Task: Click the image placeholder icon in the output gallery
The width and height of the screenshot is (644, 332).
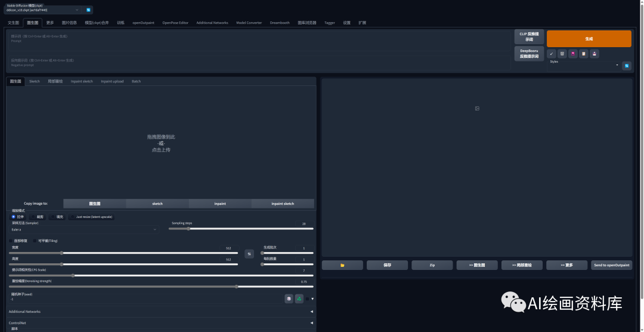Action: (477, 108)
